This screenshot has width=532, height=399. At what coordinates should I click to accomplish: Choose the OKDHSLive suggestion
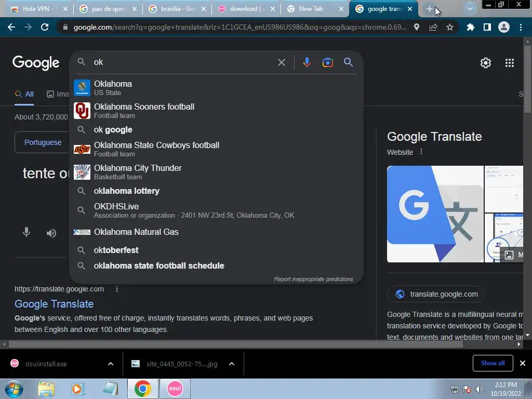pyautogui.click(x=216, y=210)
